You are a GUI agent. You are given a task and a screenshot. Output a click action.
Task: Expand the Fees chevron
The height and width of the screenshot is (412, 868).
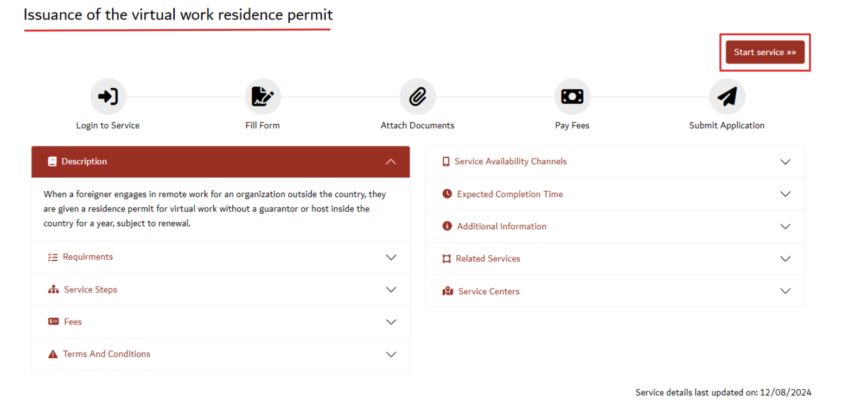[391, 322]
